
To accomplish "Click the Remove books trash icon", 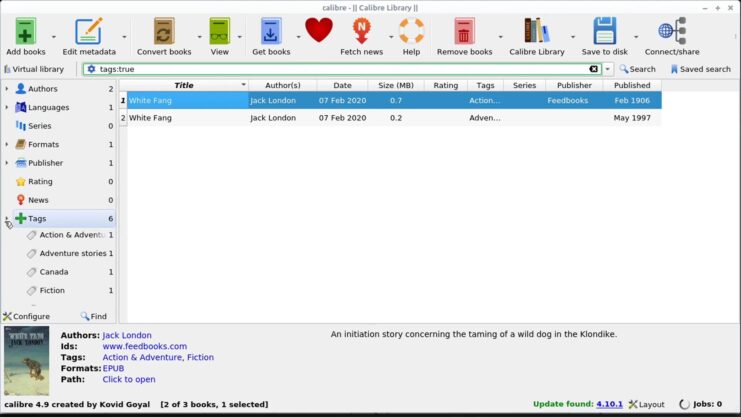I will [464, 31].
